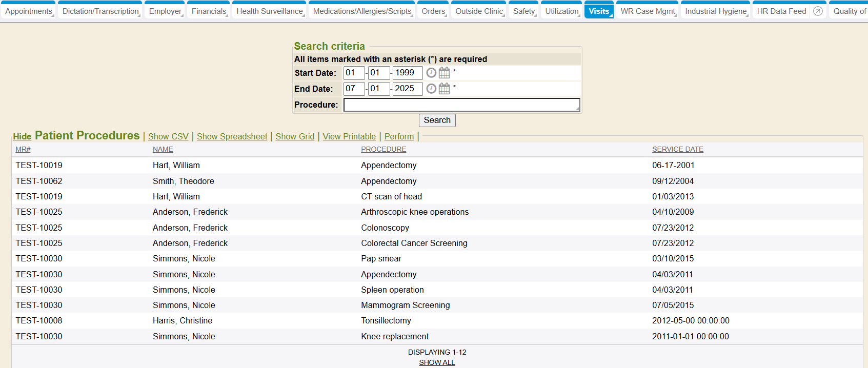Click the View Printable link
The width and height of the screenshot is (868, 368).
(x=349, y=136)
